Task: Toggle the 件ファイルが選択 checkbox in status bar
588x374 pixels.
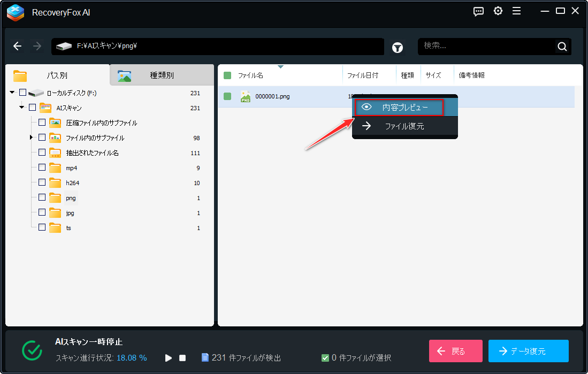Action: coord(325,358)
